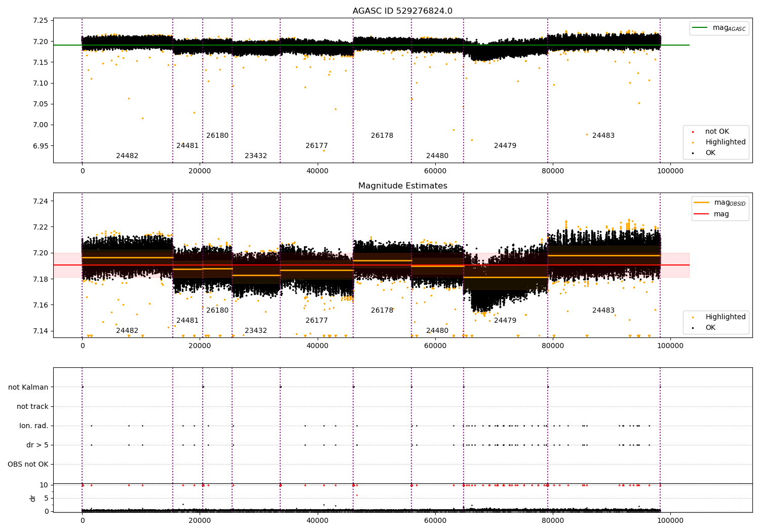Viewport: 760px width, 532px height.
Task: Select 'Highlighted' legend entry in top plot
Action: 725,142
